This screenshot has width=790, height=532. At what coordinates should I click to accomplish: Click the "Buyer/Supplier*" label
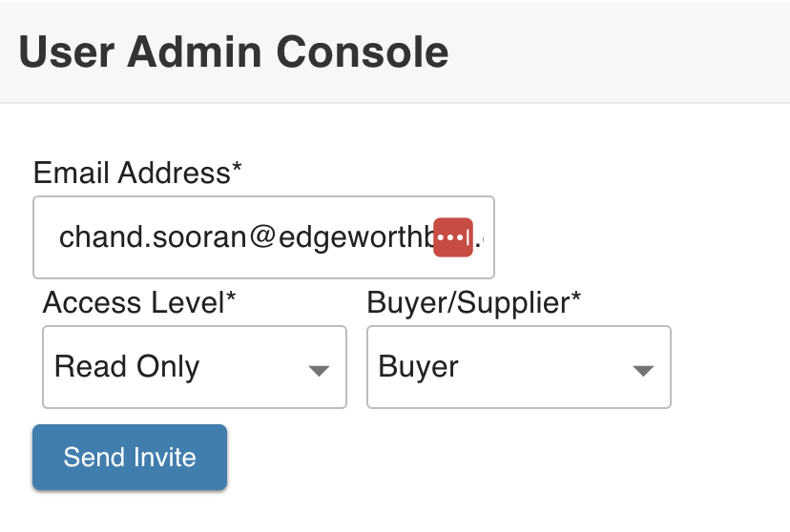tap(474, 302)
